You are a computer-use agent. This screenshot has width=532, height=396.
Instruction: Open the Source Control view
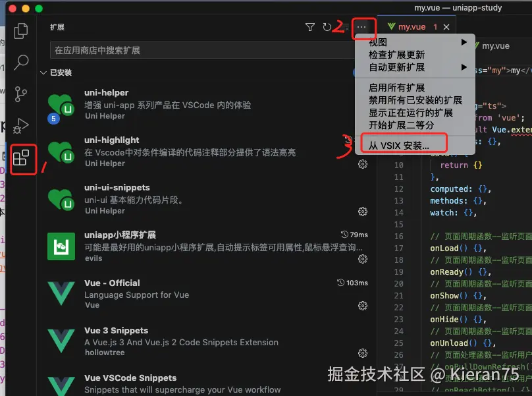point(20,94)
